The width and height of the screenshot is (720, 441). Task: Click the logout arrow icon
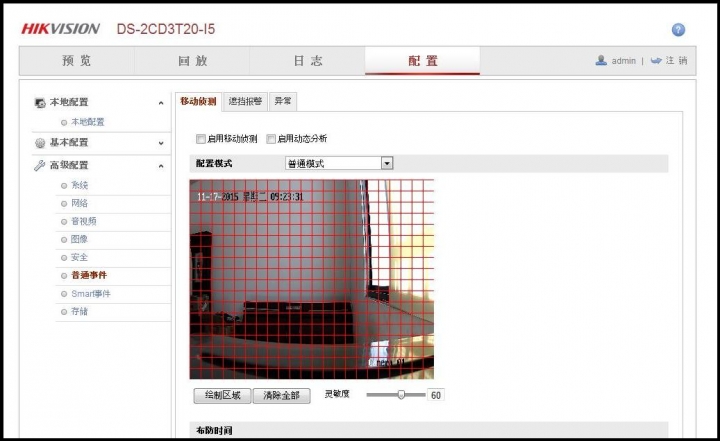656,61
